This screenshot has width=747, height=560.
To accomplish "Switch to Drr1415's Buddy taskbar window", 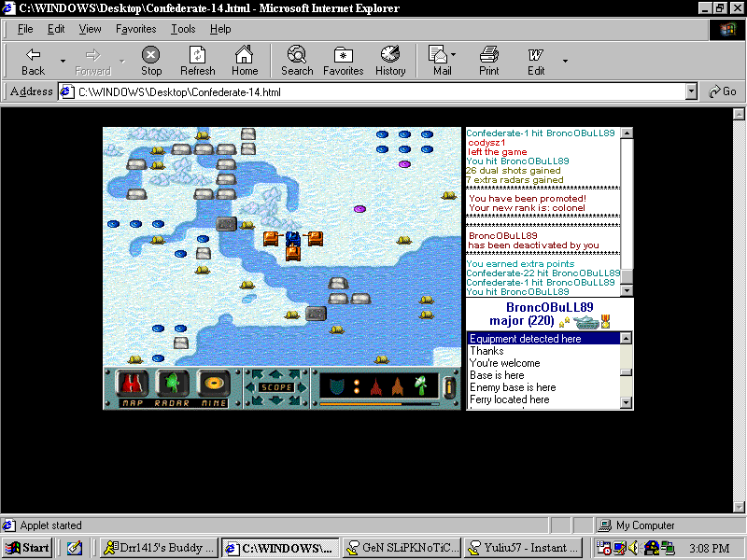I will point(160,548).
